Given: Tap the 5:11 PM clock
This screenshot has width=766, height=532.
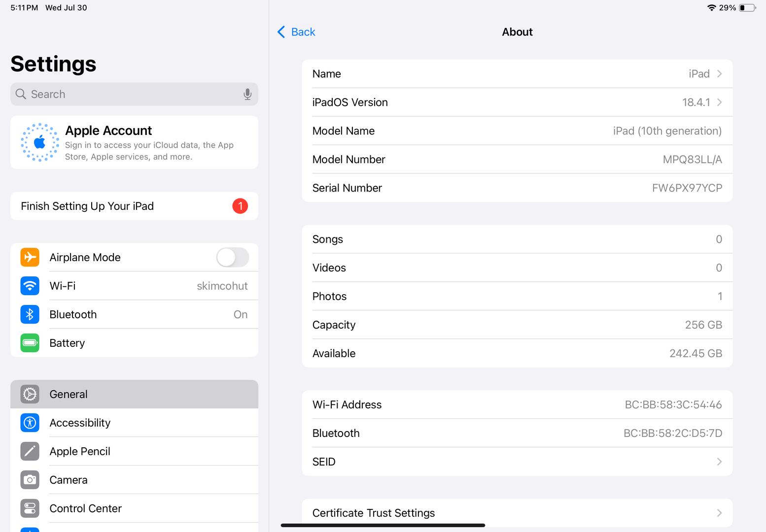Looking at the screenshot, I should click(x=24, y=7).
